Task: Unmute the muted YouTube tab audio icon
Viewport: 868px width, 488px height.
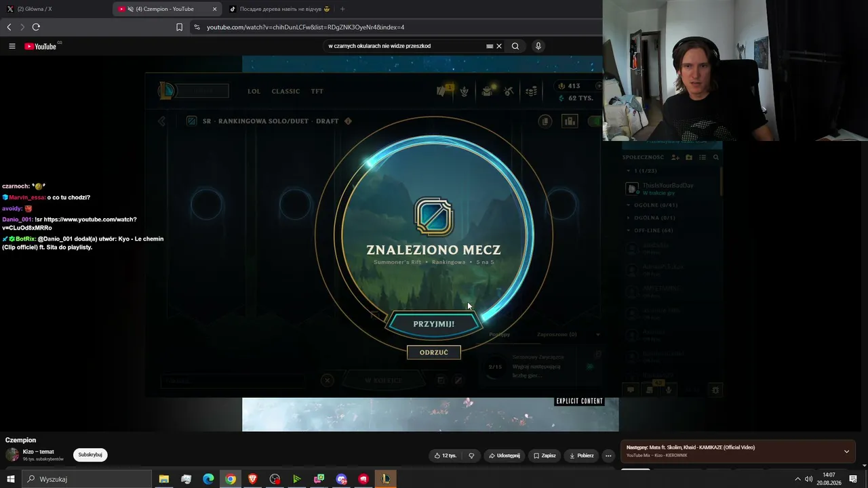Action: pos(130,9)
